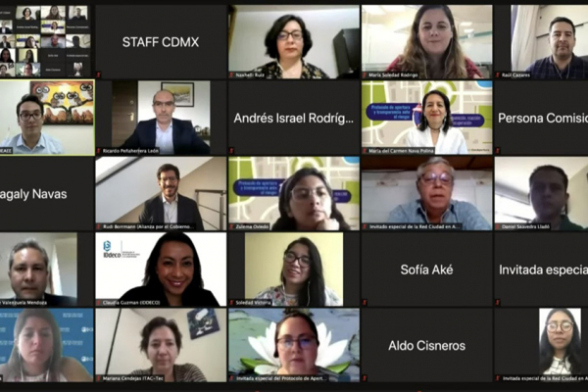
Task: Click muted mic icon beside Soledad Victoria name
Action: point(231,303)
